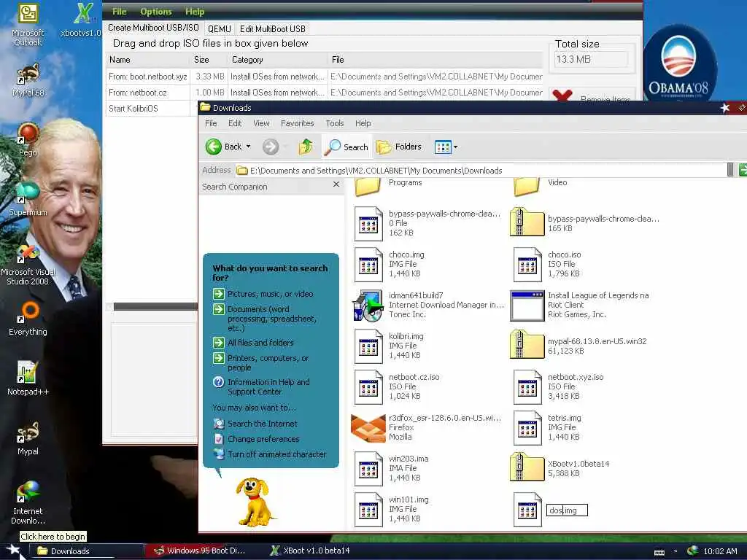Click the Forward navigation arrow
The width and height of the screenshot is (747, 560).
coord(271,147)
